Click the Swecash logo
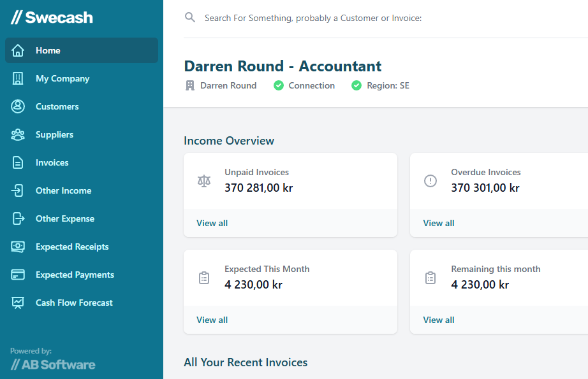This screenshot has height=379, width=588. click(52, 18)
